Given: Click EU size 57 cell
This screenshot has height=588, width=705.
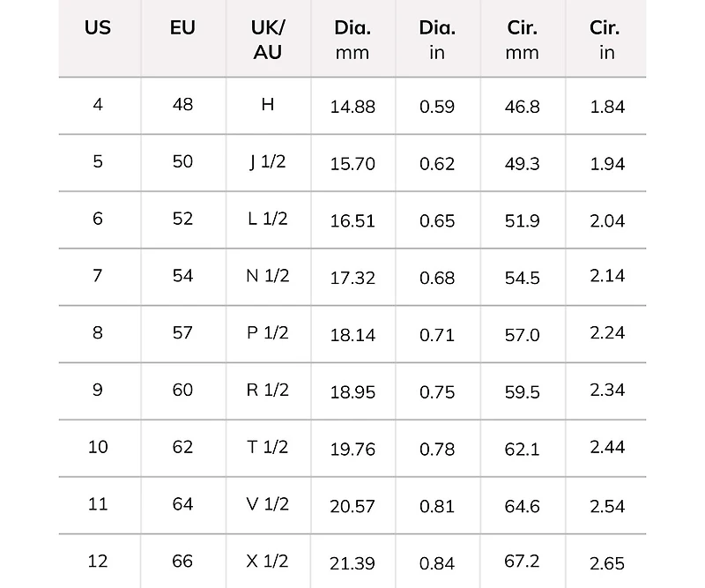Looking at the screenshot, I should click(x=182, y=333).
